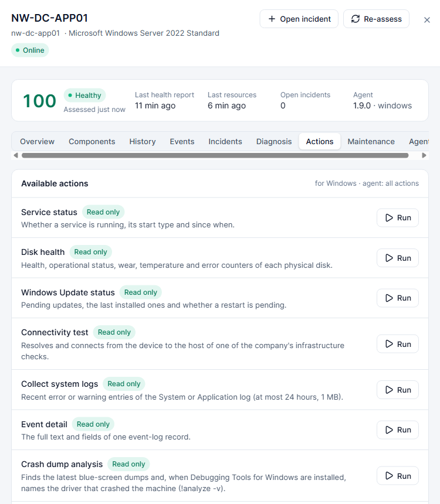Screen dimensions: 440x504
Task: Select the Actions tab
Action: pyautogui.click(x=320, y=141)
